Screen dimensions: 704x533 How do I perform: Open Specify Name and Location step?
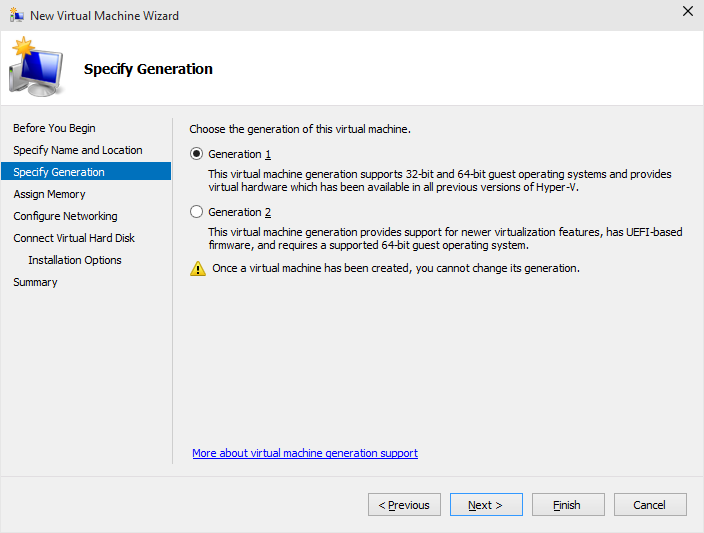pos(78,150)
